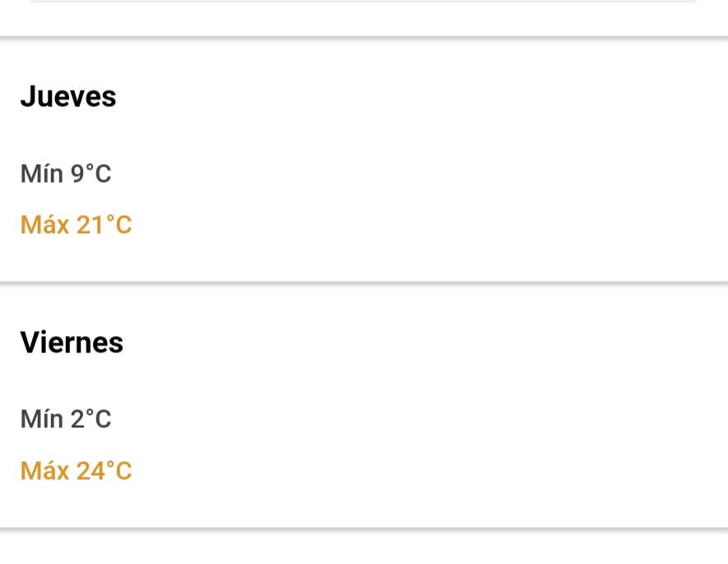Viewport: 728px width, 564px height.
Task: Click the divider line below Viernes card
Action: click(x=364, y=529)
